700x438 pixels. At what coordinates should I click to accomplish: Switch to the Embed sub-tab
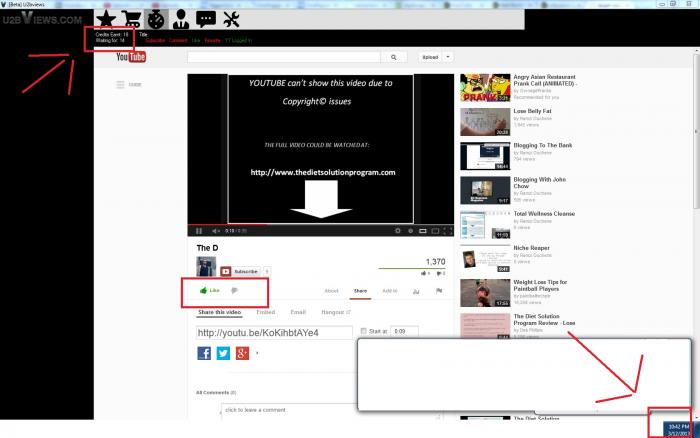pos(266,312)
